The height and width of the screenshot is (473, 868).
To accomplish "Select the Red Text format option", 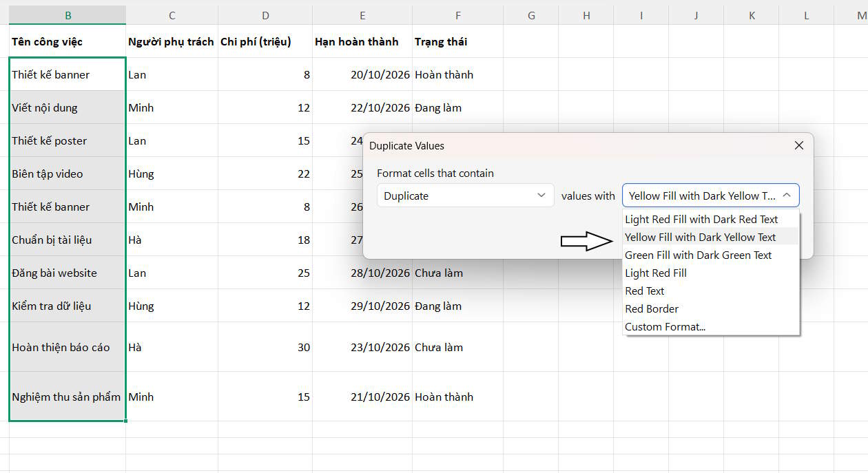I will coord(711,291).
